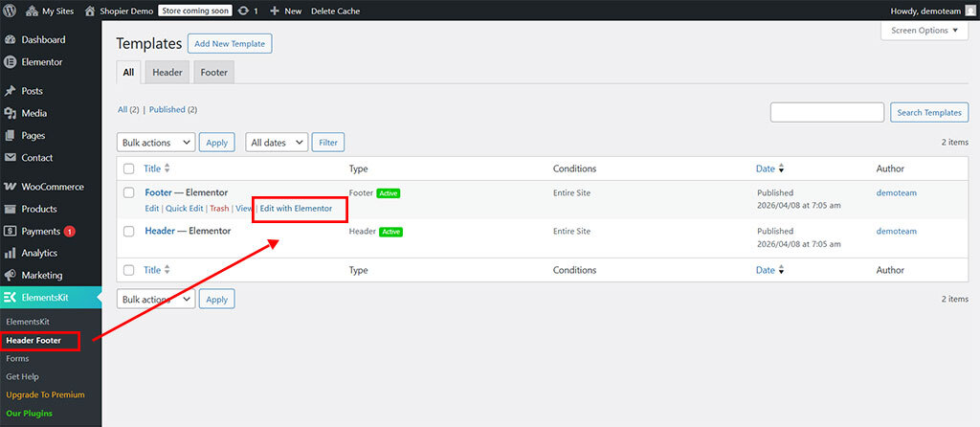Screen dimensions: 980x427
Task: Click the WordPress logo icon in admin bar
Action: (x=10, y=11)
